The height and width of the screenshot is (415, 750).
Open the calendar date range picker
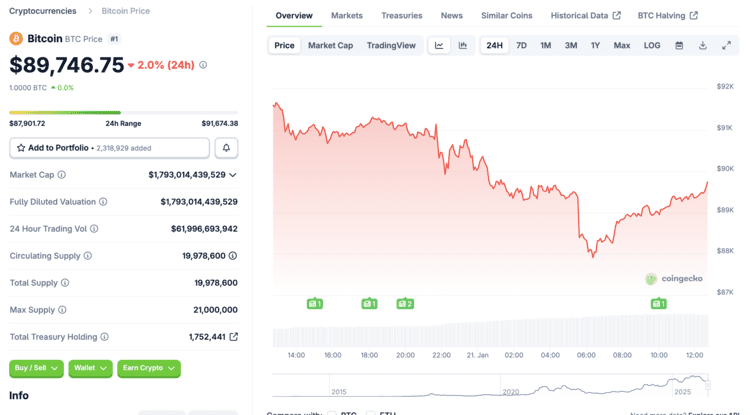click(679, 46)
